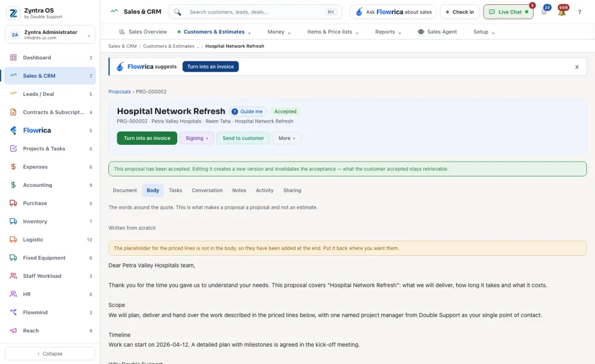The width and height of the screenshot is (595, 364).
Task: Open the Purchase sidebar icon
Action: tap(13, 203)
